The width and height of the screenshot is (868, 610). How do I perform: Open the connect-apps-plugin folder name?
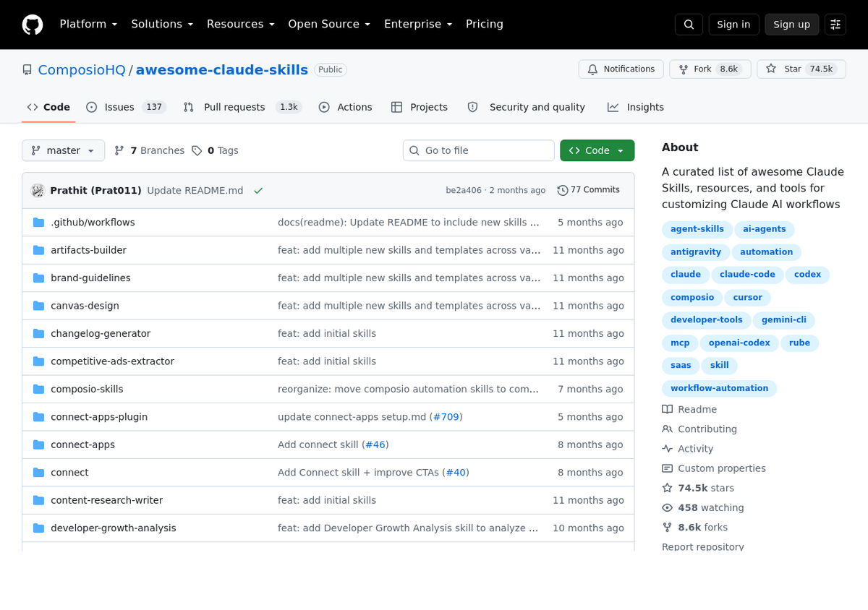click(99, 417)
